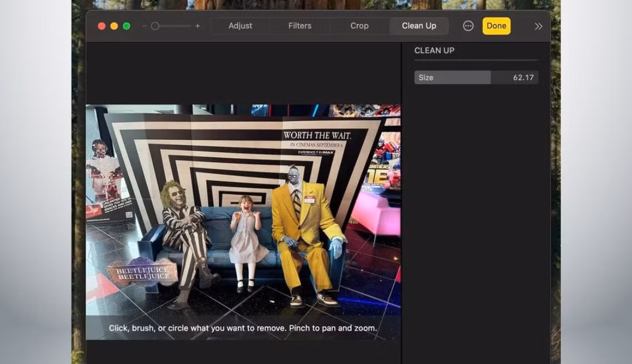Select the Clean Up tab
This screenshot has width=632, height=364.
[x=419, y=26]
